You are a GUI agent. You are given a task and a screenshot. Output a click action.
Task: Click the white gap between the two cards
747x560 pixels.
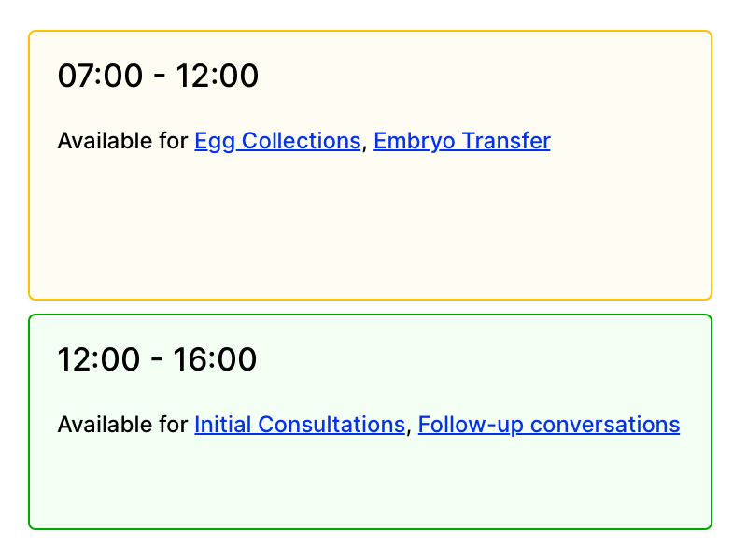(x=370, y=307)
